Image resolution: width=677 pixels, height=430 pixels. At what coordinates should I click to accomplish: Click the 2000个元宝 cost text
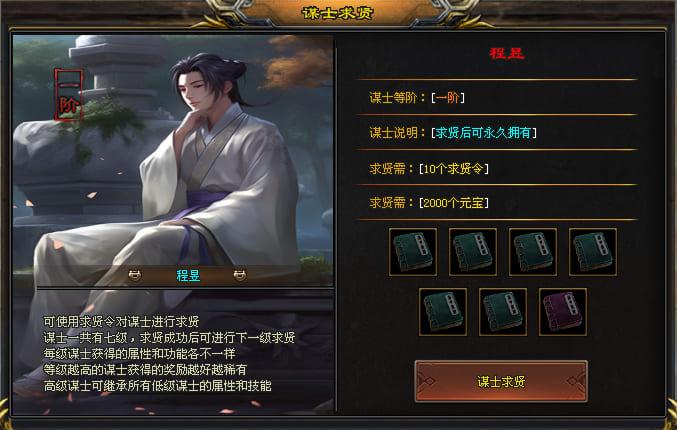453,202
